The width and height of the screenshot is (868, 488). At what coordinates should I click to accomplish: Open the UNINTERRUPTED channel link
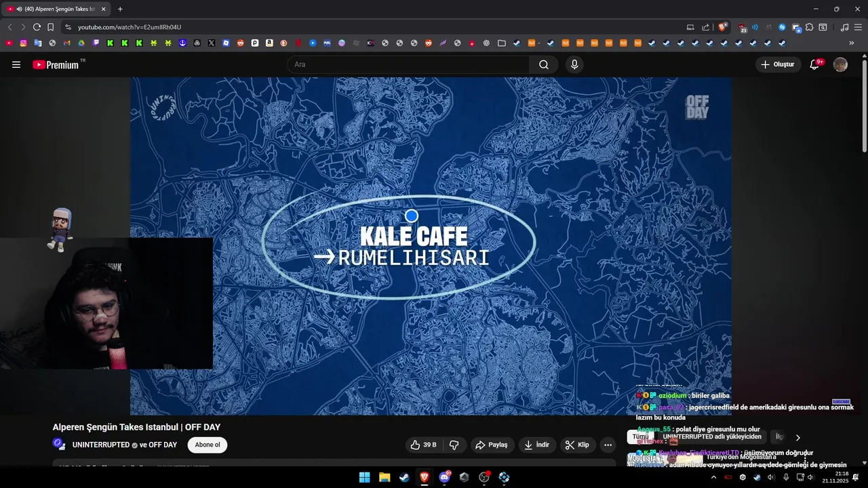[101, 445]
